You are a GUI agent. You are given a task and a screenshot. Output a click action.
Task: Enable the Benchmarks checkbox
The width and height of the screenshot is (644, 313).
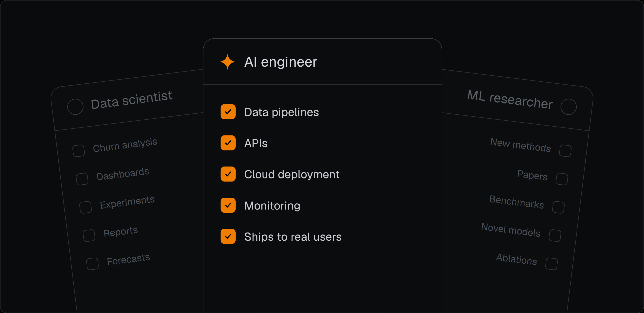(x=558, y=207)
